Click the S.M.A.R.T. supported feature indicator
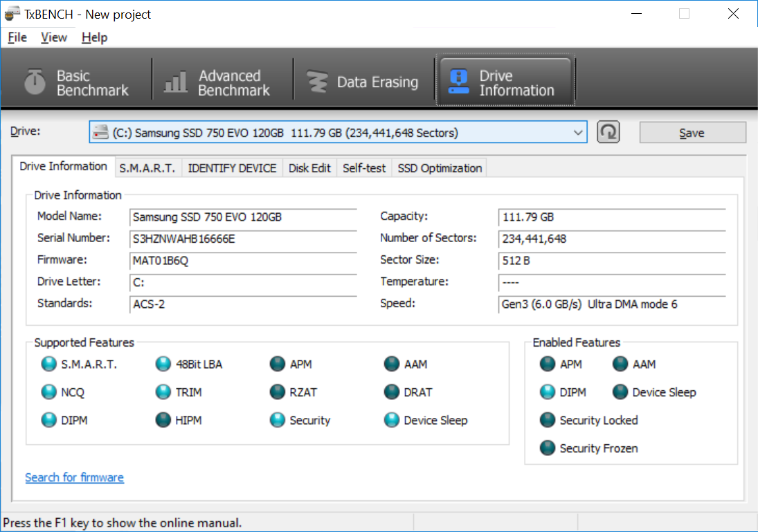The image size is (758, 532). (49, 364)
